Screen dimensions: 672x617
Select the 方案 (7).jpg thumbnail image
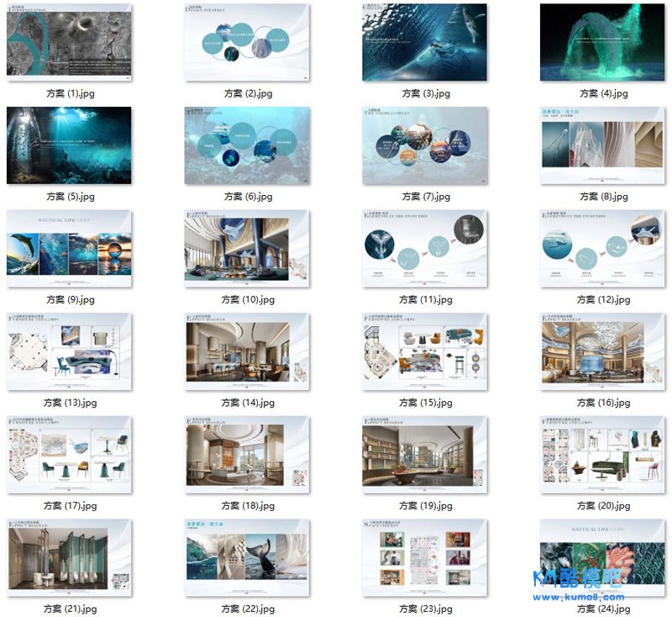coord(425,145)
